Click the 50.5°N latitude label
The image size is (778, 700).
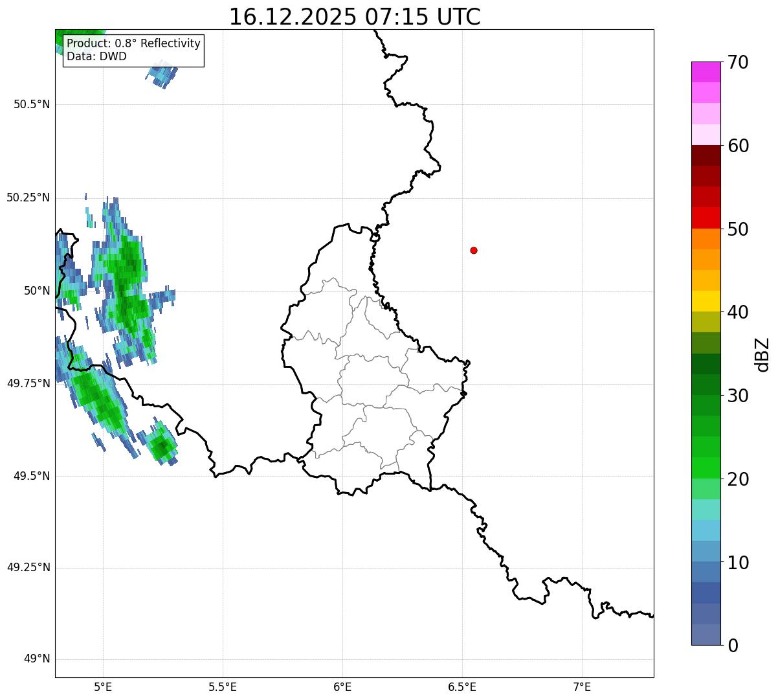[x=32, y=104]
